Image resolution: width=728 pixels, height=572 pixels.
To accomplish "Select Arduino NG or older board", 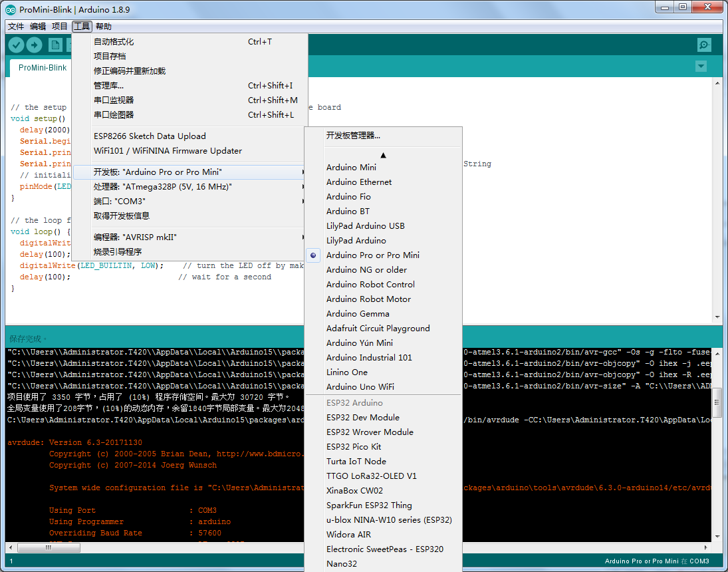I will tap(384, 270).
